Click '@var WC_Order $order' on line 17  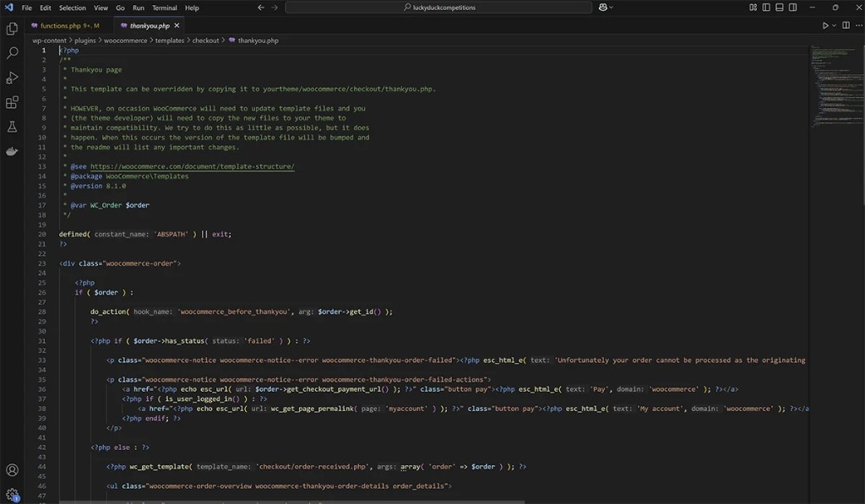click(x=110, y=205)
